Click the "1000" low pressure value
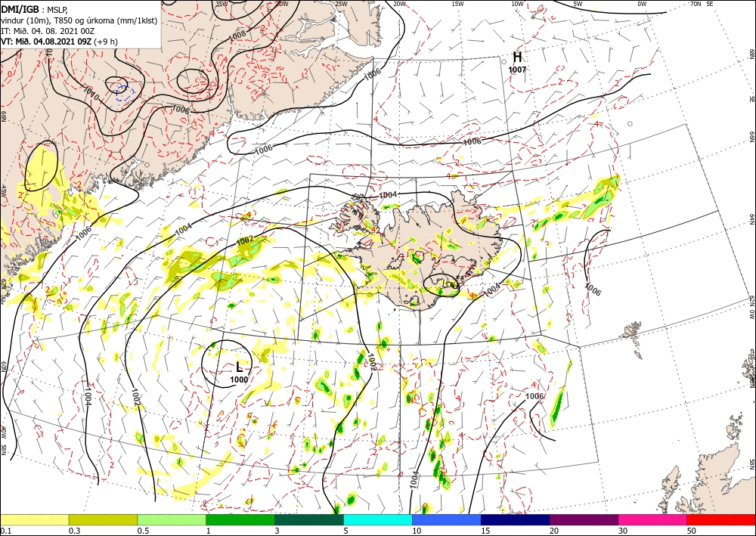This screenshot has width=756, height=536. point(239,380)
